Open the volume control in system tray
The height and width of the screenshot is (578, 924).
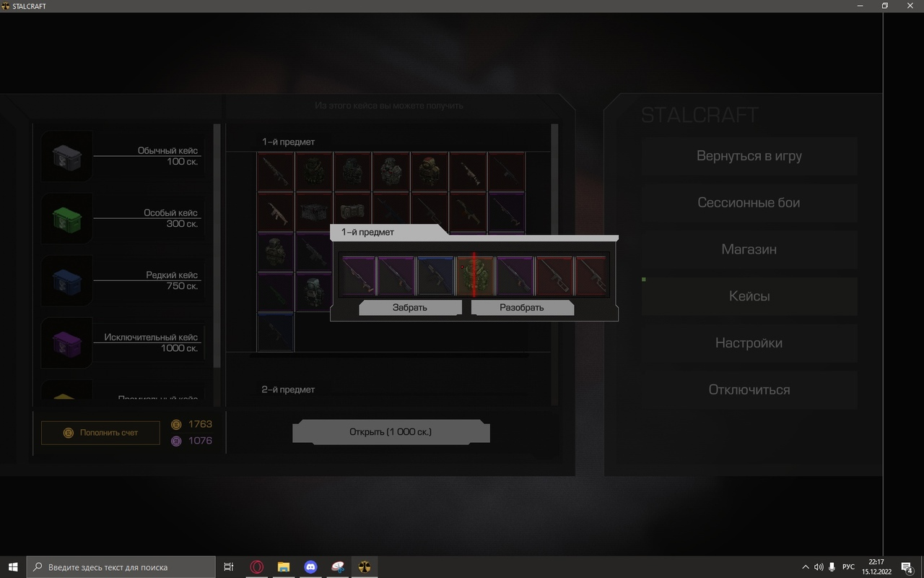819,567
